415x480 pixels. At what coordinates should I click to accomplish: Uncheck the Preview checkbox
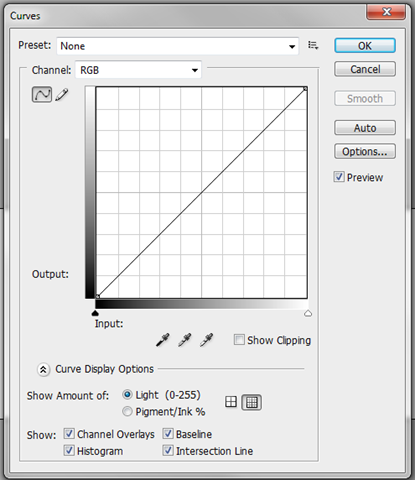pos(339,177)
